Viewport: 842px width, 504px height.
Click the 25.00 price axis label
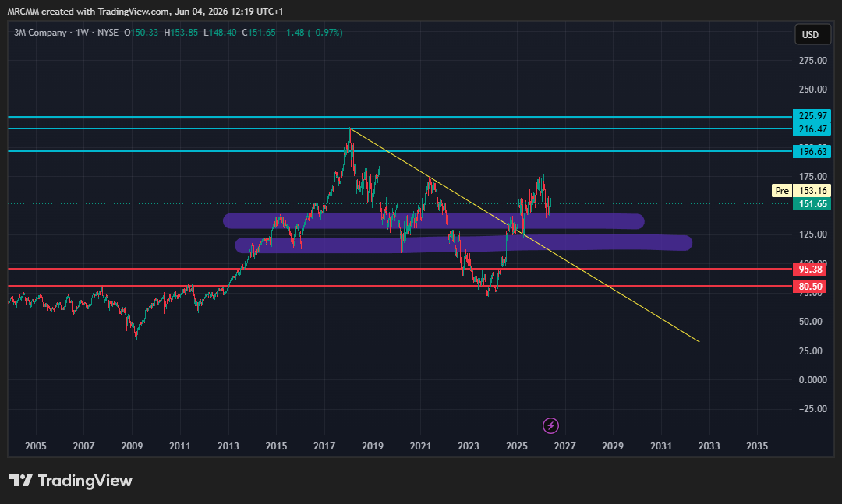pyautogui.click(x=810, y=351)
